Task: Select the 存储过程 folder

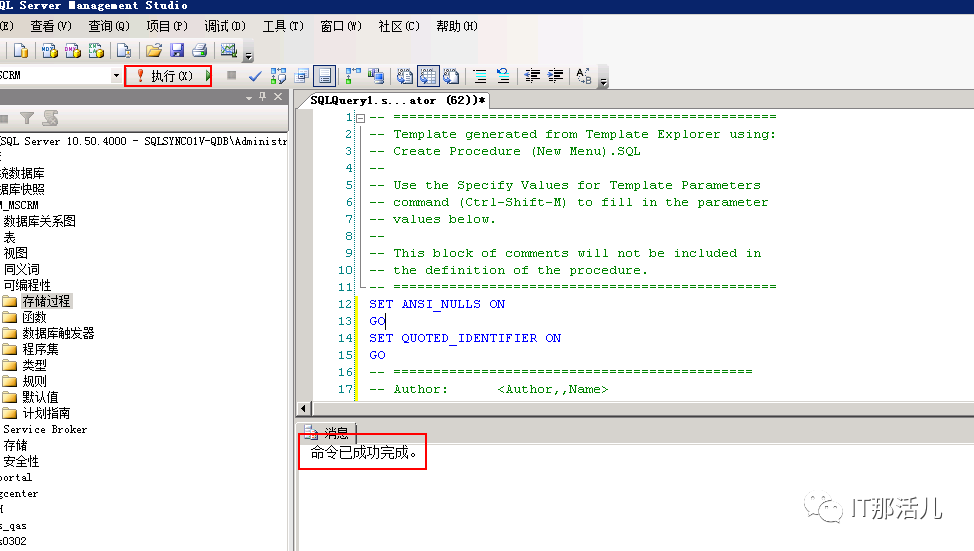Action: (47, 301)
